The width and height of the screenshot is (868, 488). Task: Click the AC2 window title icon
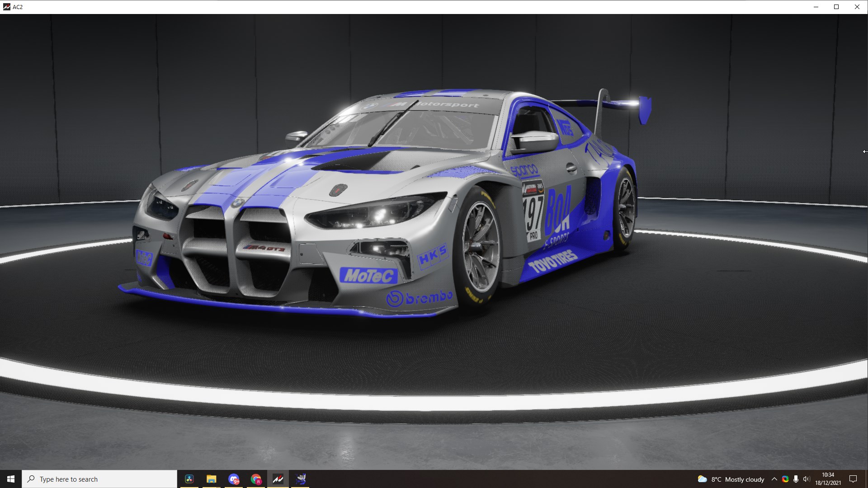pos(7,7)
